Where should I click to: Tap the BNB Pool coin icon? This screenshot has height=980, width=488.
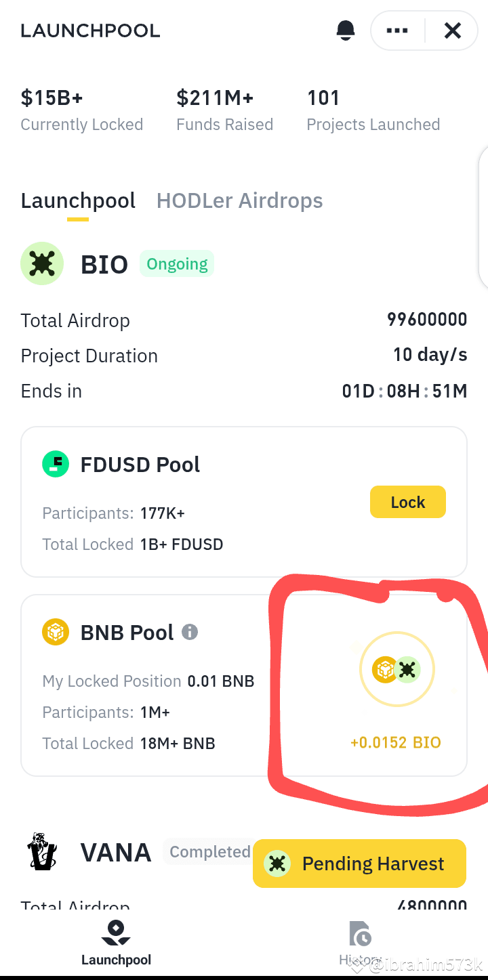(x=56, y=633)
